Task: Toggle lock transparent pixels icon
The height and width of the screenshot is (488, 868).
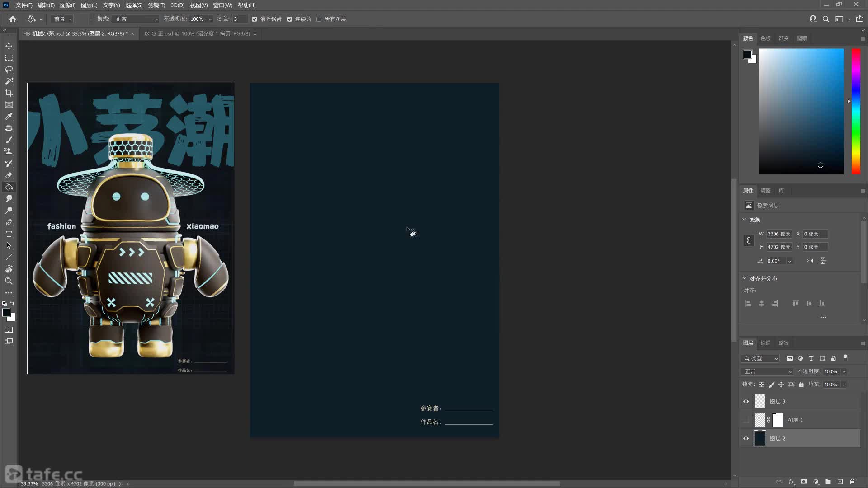Action: click(761, 385)
